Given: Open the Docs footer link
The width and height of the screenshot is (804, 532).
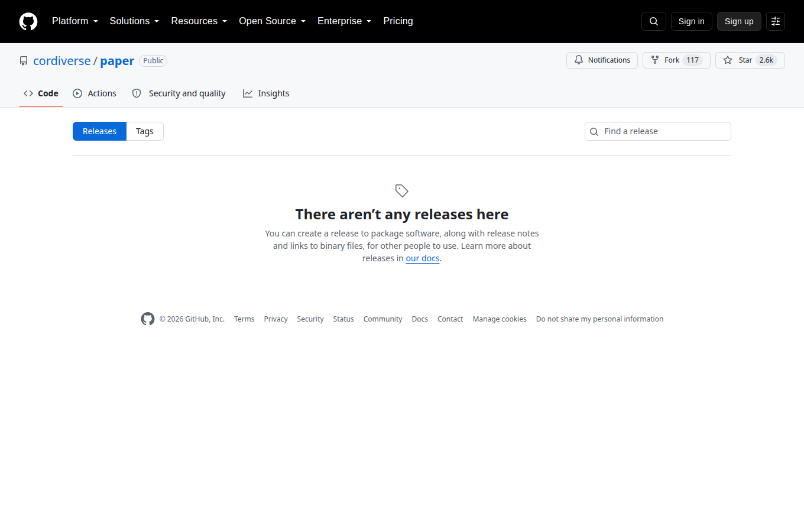Looking at the screenshot, I should tap(420, 319).
